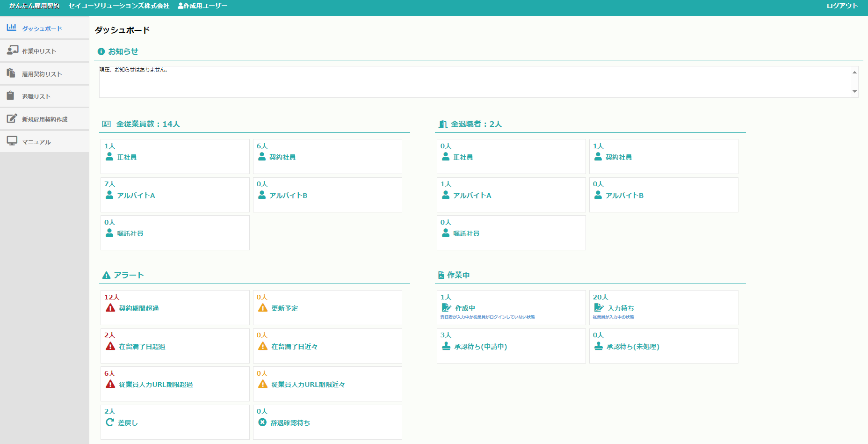Click 従業員入力URL期限超過 alert link

(x=156, y=385)
